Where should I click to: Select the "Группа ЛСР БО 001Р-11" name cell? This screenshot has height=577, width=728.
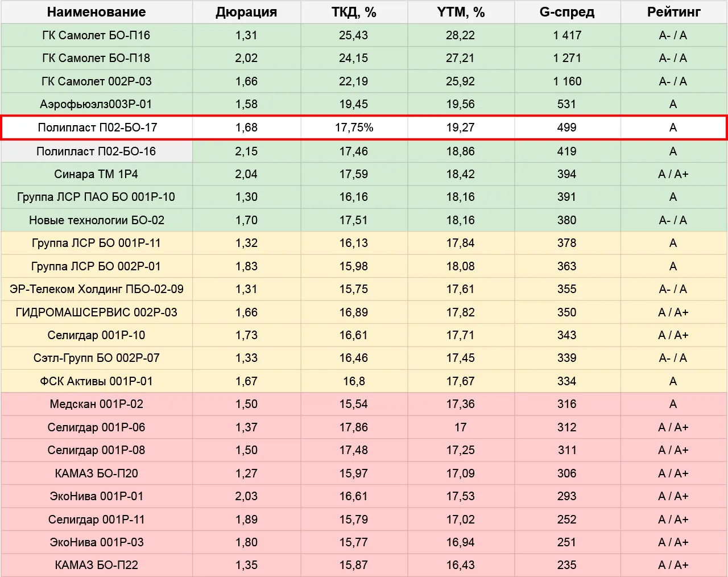coord(96,243)
